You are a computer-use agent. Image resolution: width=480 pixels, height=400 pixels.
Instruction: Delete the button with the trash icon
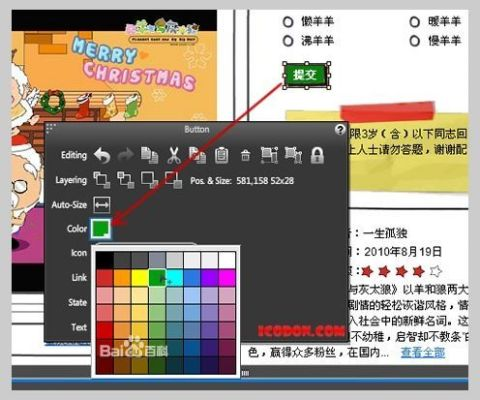pos(245,156)
